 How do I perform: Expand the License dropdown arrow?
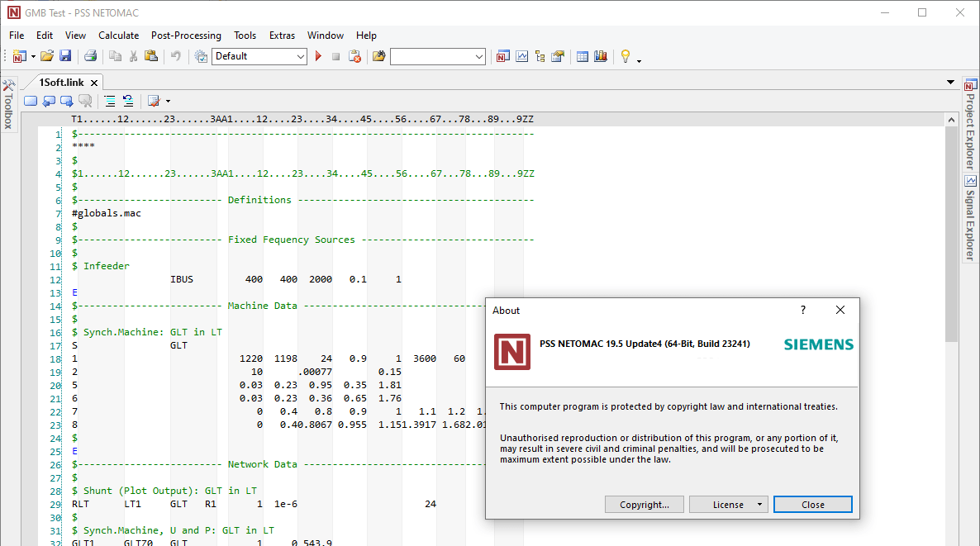click(x=759, y=505)
